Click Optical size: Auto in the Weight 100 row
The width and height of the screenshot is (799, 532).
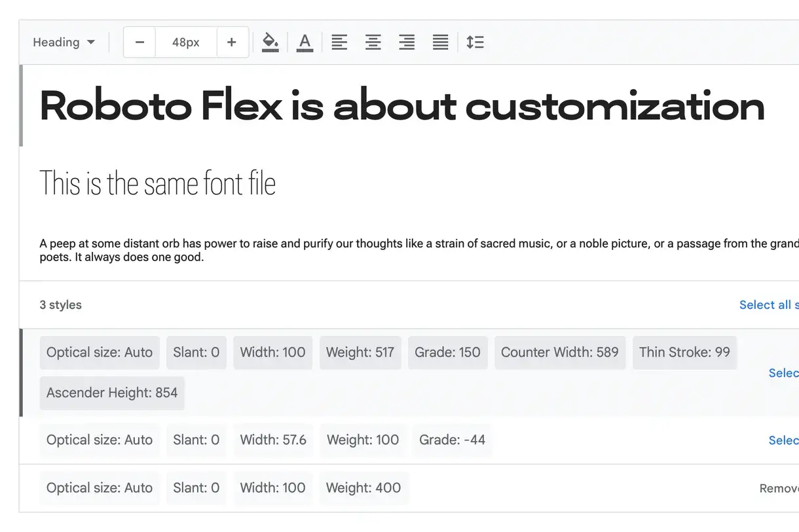[100, 440]
